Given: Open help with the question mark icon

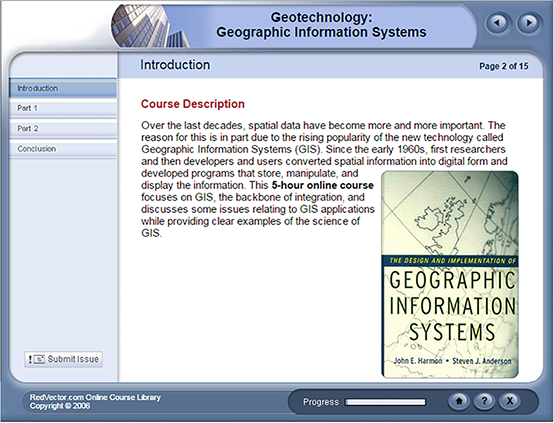Looking at the screenshot, I should pos(484,401).
